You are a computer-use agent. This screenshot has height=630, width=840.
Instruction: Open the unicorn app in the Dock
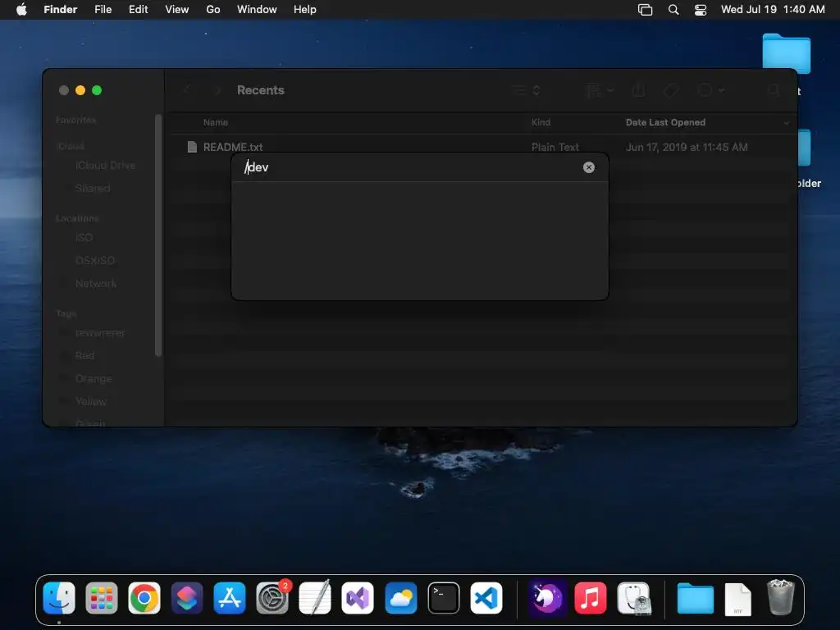pos(547,598)
